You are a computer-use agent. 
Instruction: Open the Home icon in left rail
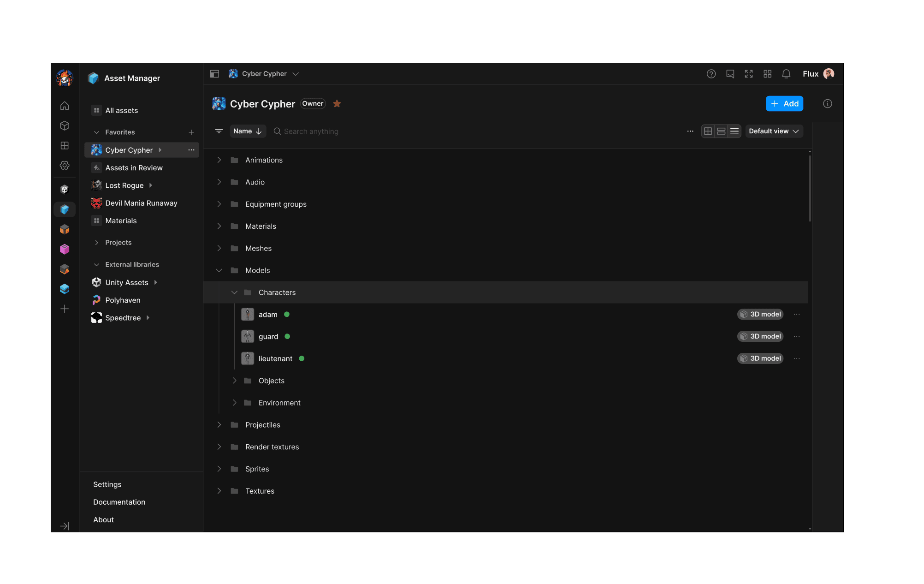coord(65,106)
